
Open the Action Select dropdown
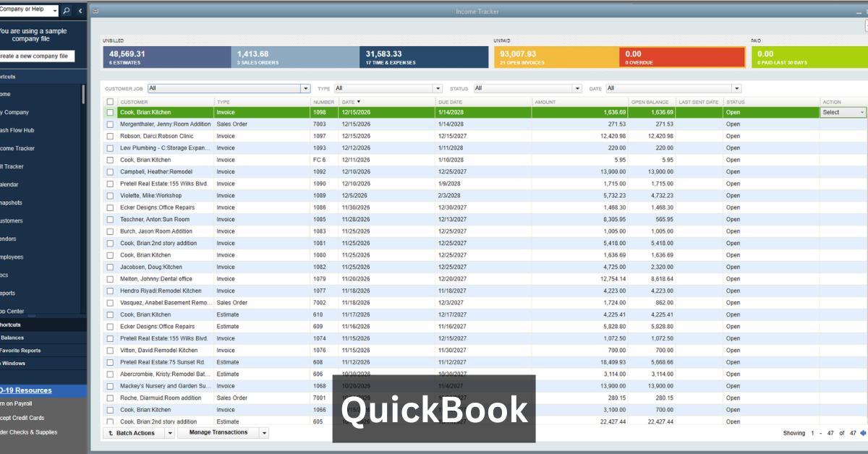pos(843,112)
